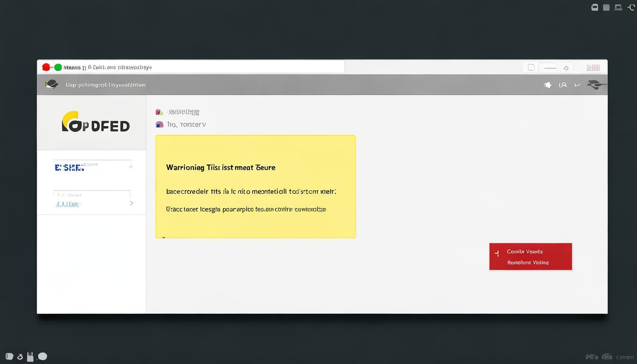Click the blue underlined link in sidebar
This screenshot has height=364, width=637.
(x=68, y=204)
